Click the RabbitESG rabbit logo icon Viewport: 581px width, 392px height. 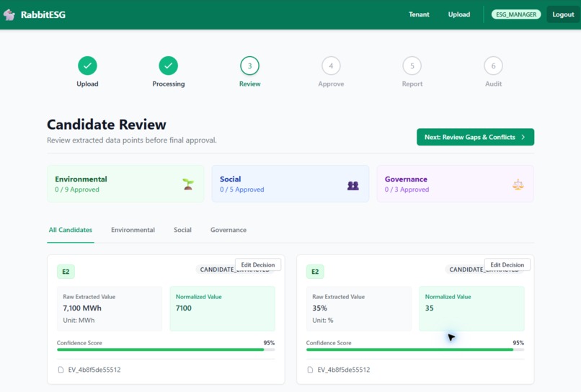click(x=9, y=14)
